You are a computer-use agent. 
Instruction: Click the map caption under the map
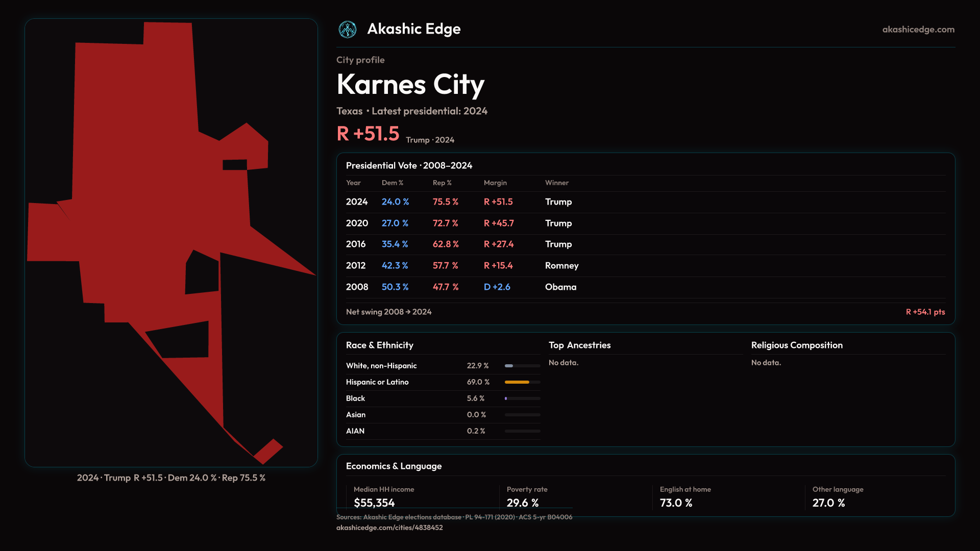[x=171, y=478]
